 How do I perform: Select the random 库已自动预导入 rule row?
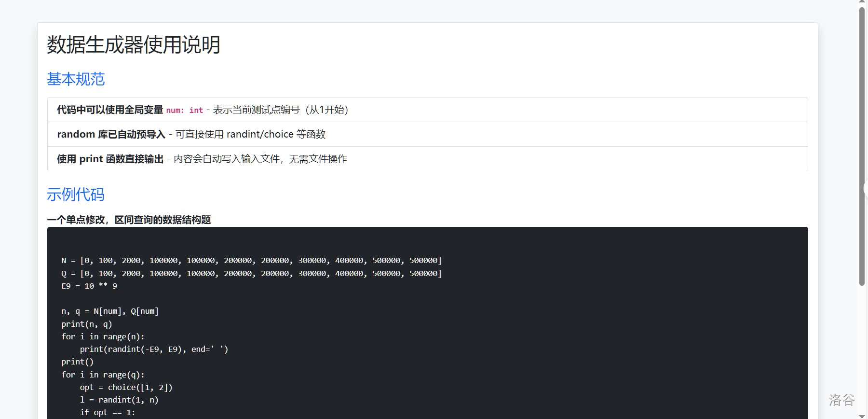[x=427, y=134]
